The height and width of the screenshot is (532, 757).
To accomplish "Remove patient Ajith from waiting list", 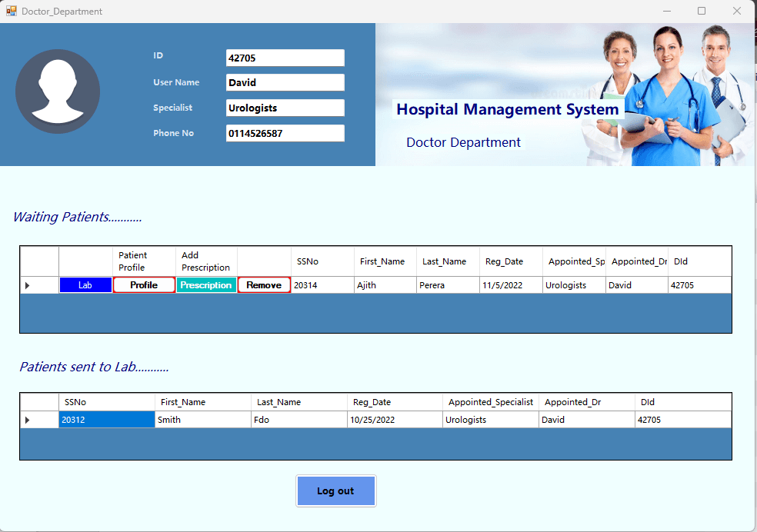I will pyautogui.click(x=264, y=284).
